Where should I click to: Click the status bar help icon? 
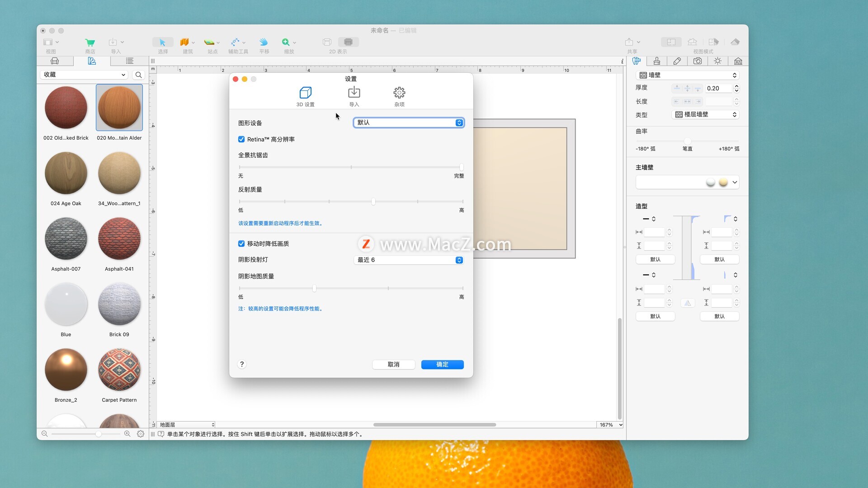pyautogui.click(x=161, y=434)
